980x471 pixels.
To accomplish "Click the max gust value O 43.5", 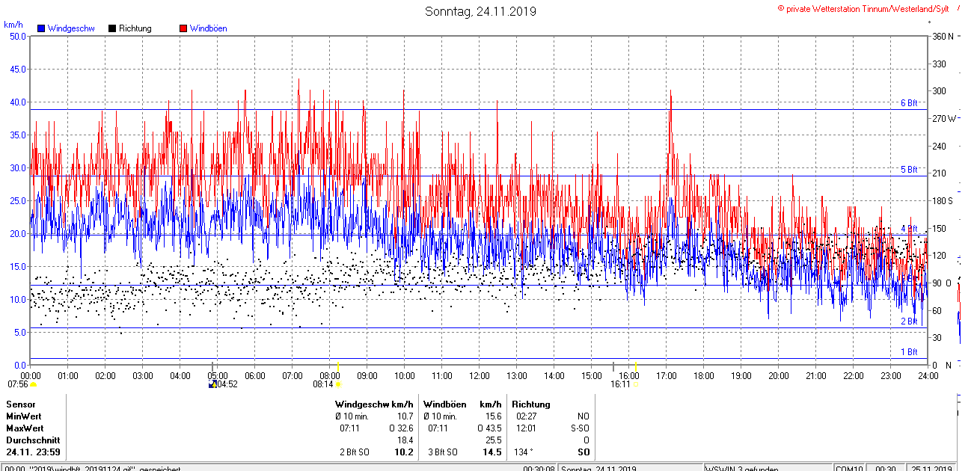I will [x=489, y=428].
